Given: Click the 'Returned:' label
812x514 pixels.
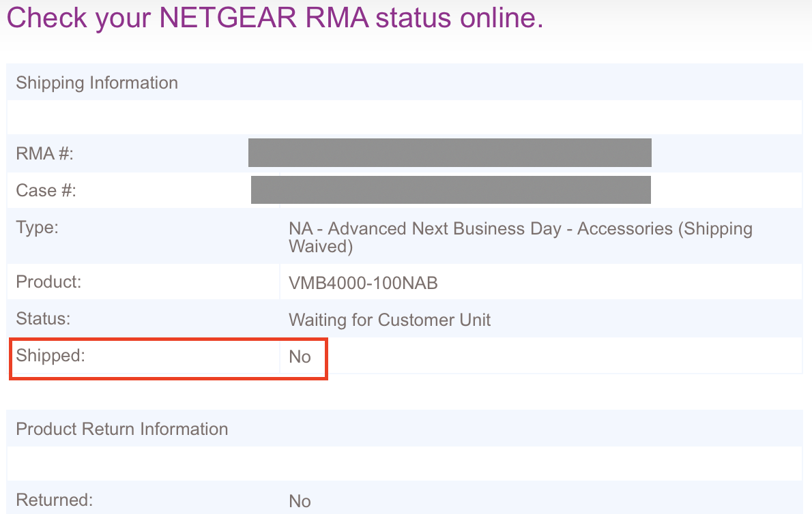Looking at the screenshot, I should [x=55, y=500].
